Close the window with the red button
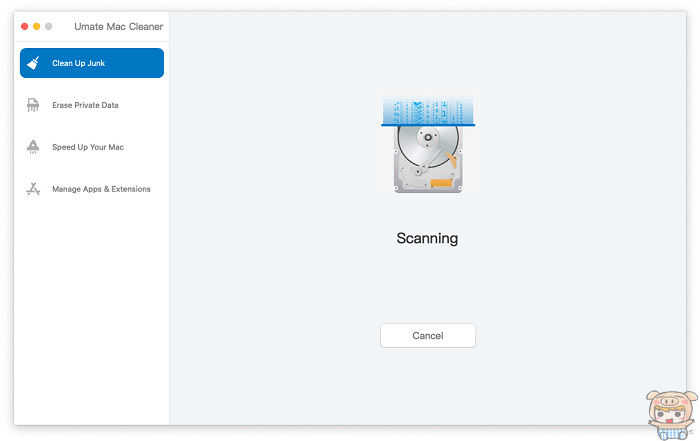Image resolution: width=700 pixels, height=441 pixels. click(x=25, y=26)
